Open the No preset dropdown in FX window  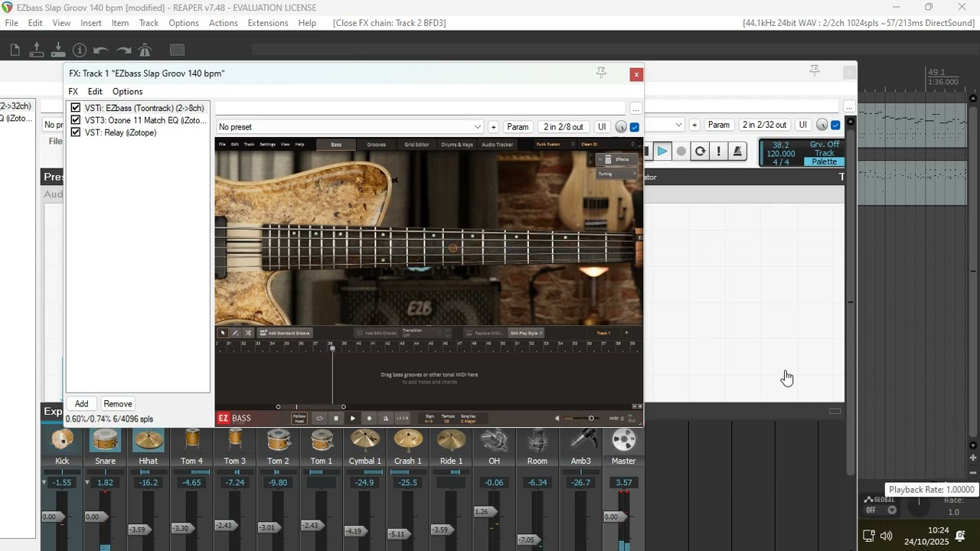coord(350,127)
